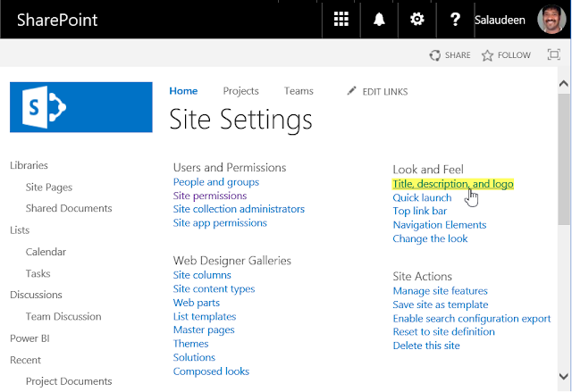Open Navigation Elements
The image size is (572, 392).
439,225
